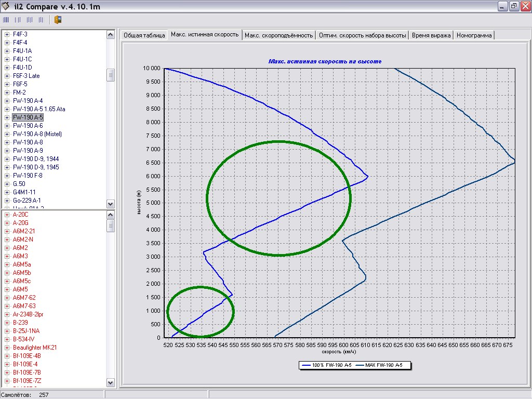532x399 pixels.
Task: Click the il2 Compare title bar icon
Action: coord(7,6)
